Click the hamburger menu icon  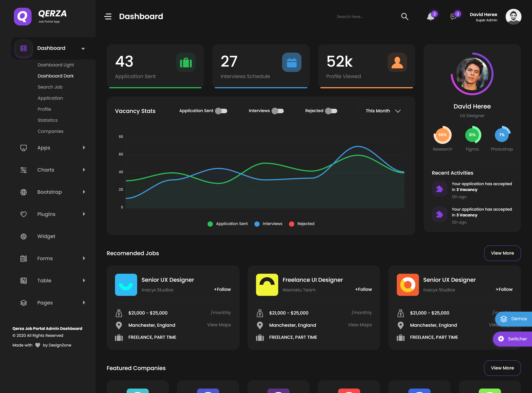point(108,16)
